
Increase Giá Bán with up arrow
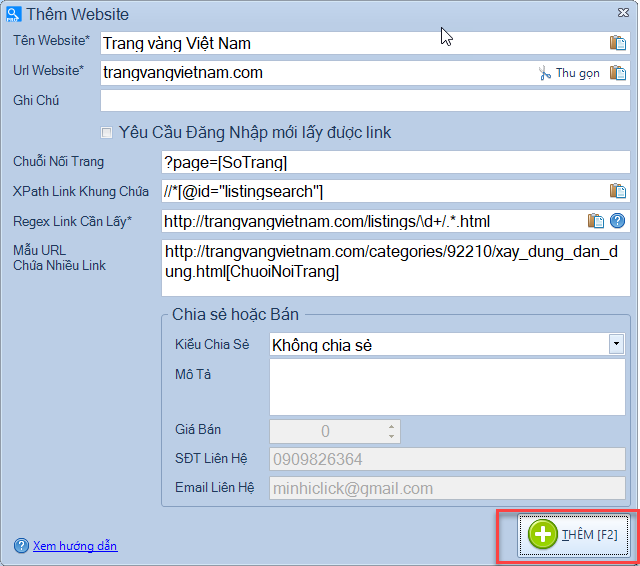pos(391,426)
